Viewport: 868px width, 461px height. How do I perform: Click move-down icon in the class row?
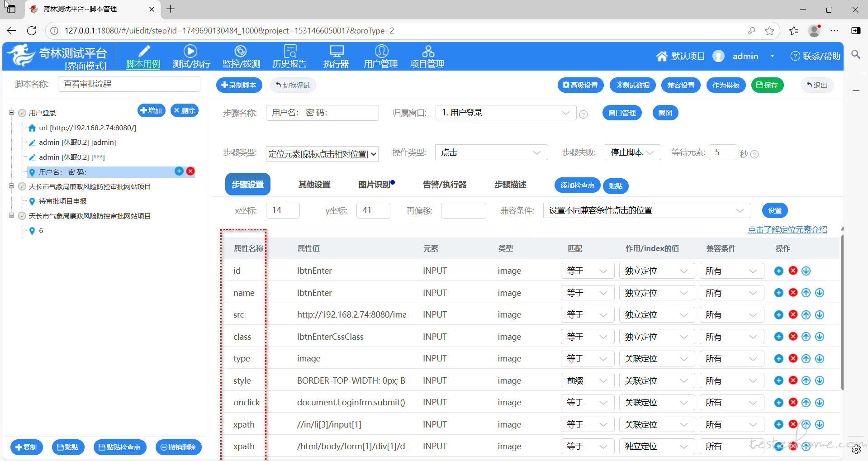820,337
